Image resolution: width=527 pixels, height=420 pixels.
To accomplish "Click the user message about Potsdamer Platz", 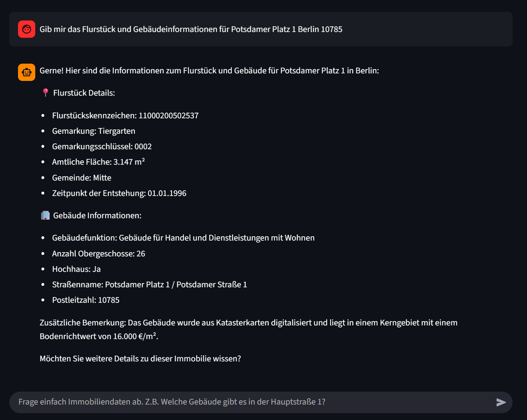I will (191, 29).
